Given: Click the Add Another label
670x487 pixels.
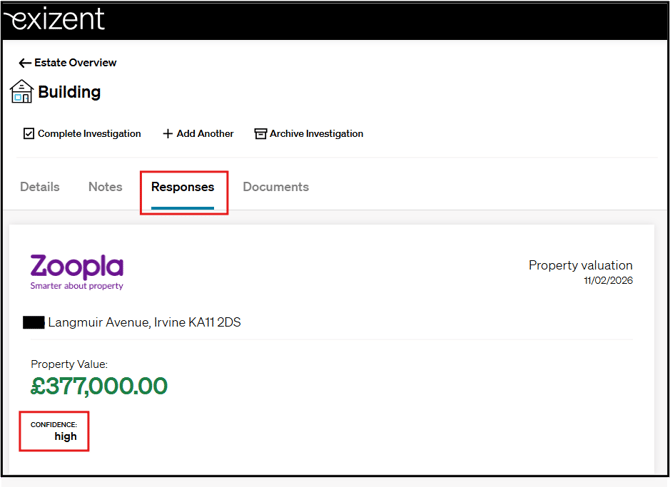Looking at the screenshot, I should pos(205,134).
